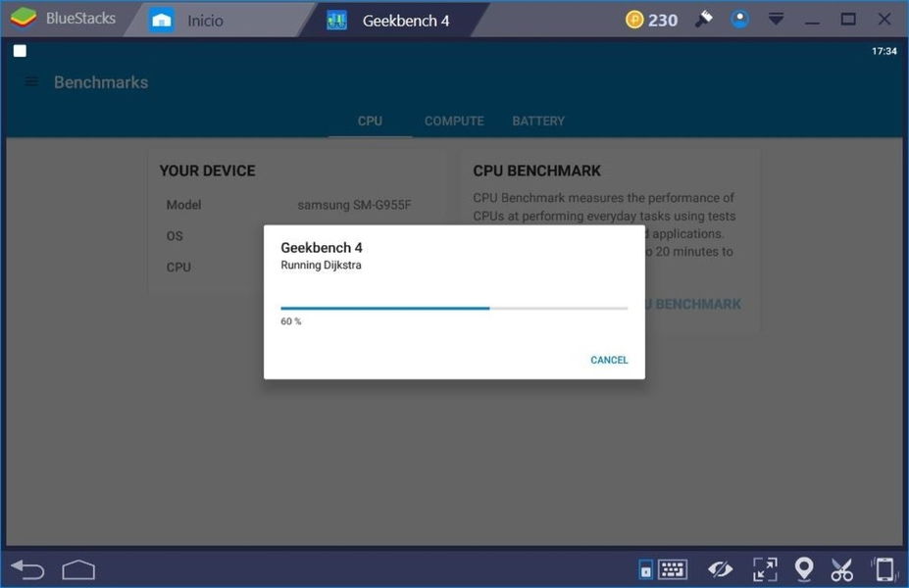Click the Geekbench 4 dialog title
Screen dimensions: 909x588
pyautogui.click(x=322, y=247)
